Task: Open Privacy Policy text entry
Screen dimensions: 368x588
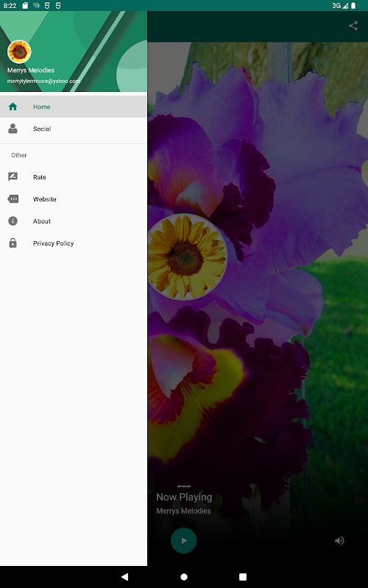Action: point(53,243)
